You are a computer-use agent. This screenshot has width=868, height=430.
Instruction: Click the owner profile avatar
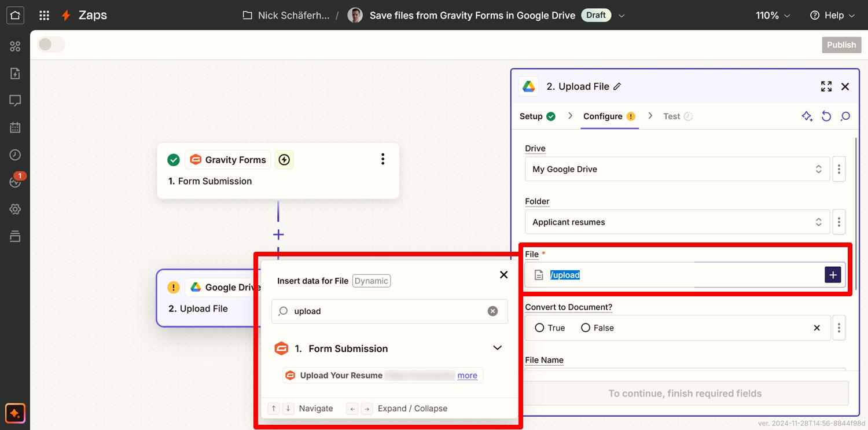355,16
